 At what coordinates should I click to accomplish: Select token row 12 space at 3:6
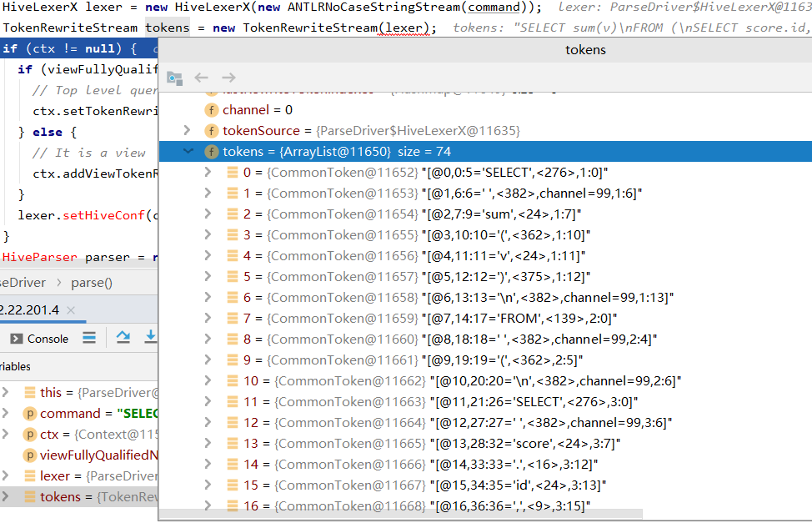485,422
